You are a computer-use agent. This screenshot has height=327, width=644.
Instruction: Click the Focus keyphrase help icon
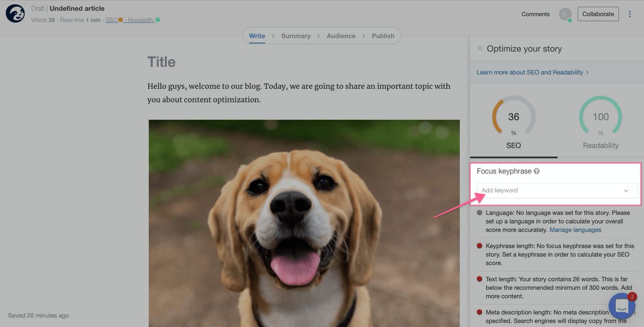point(536,171)
